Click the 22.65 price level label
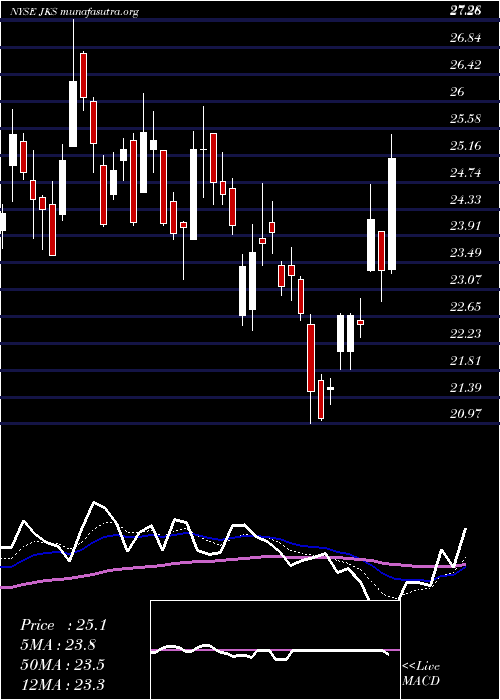This screenshot has width=500, height=700. [x=465, y=306]
